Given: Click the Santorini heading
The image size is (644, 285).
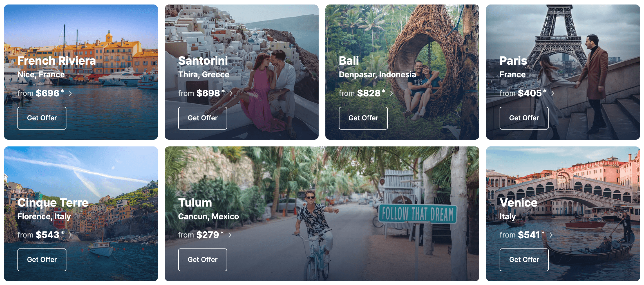Looking at the screenshot, I should tap(203, 61).
